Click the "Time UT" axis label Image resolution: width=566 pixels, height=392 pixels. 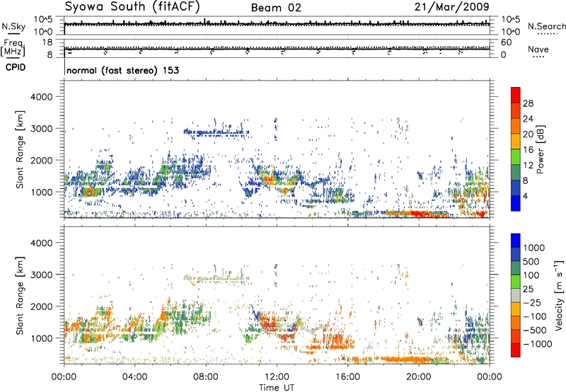click(277, 388)
